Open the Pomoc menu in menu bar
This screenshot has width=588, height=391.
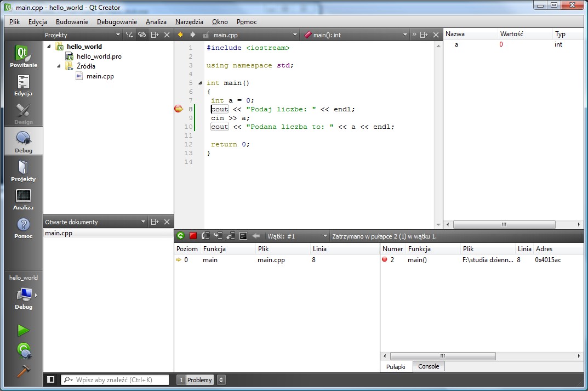tap(247, 22)
